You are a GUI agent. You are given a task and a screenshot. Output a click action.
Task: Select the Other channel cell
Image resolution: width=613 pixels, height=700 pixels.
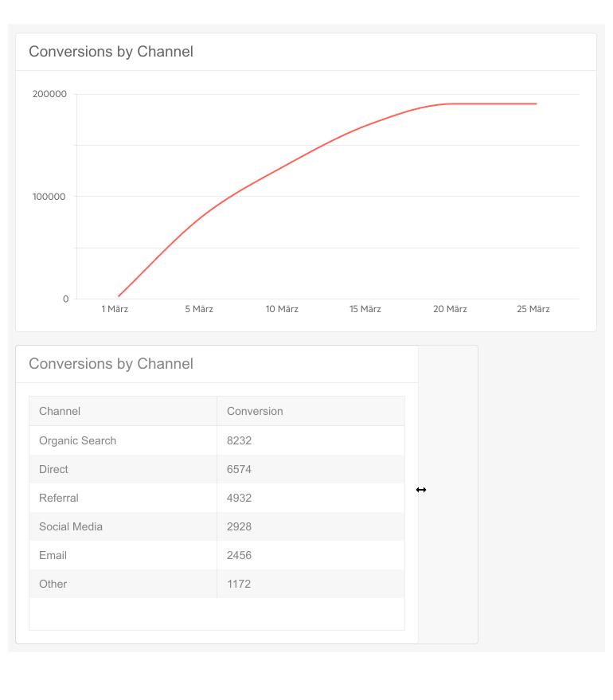point(53,584)
